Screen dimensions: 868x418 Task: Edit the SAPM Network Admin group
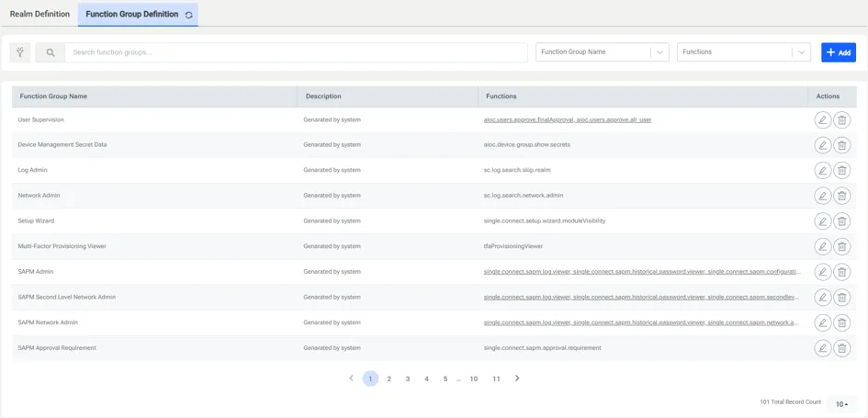click(823, 322)
